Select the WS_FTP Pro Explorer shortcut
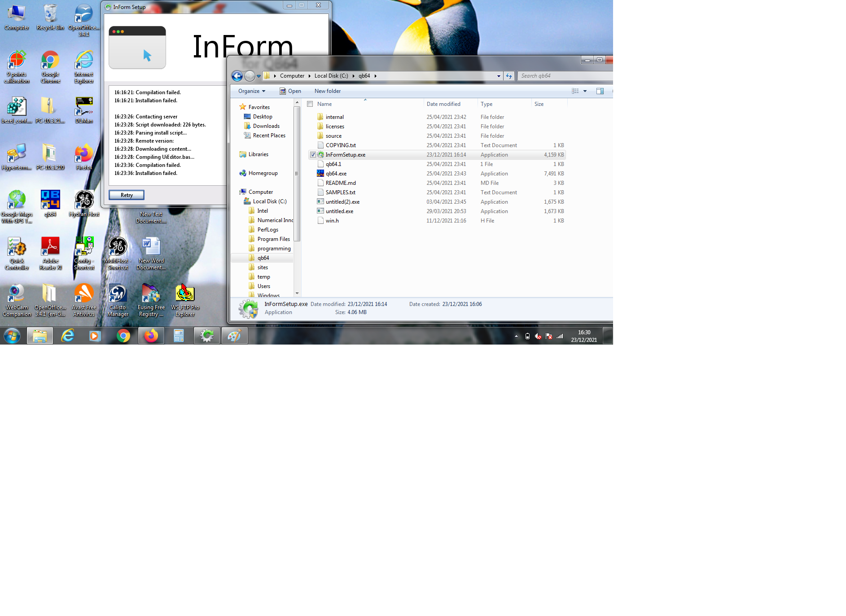 point(185,300)
